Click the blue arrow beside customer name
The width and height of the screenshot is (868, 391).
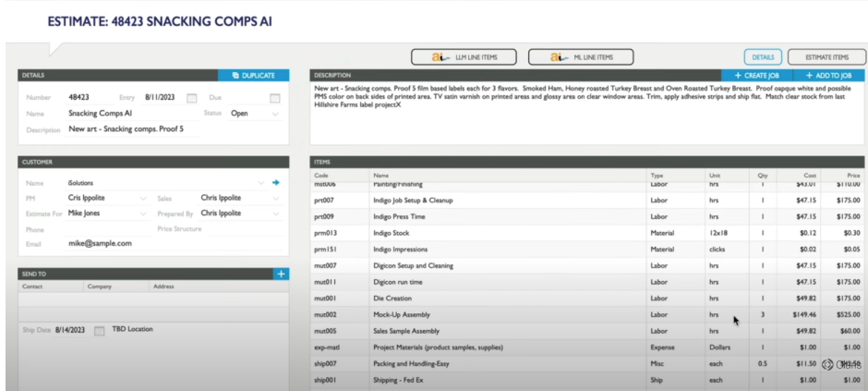[x=275, y=183]
